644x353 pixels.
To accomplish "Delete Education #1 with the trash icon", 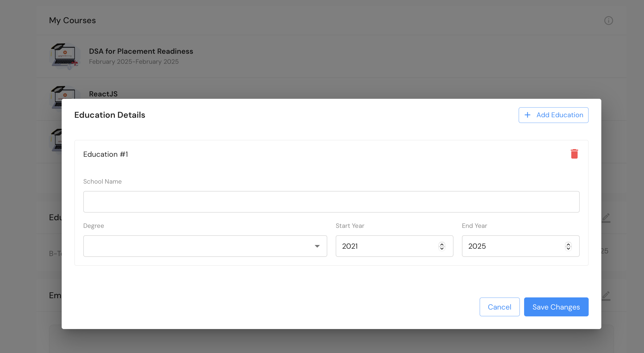I will pyautogui.click(x=574, y=154).
